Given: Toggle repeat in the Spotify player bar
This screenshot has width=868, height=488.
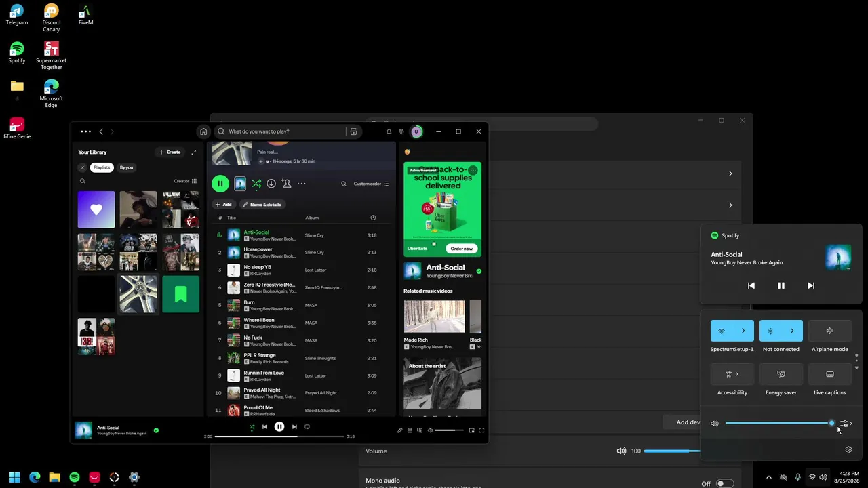Looking at the screenshot, I should (x=307, y=427).
